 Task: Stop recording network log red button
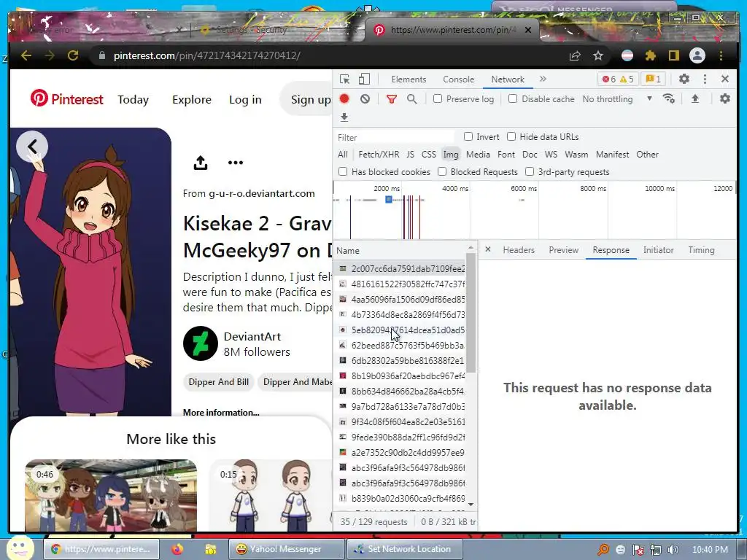pyautogui.click(x=344, y=98)
